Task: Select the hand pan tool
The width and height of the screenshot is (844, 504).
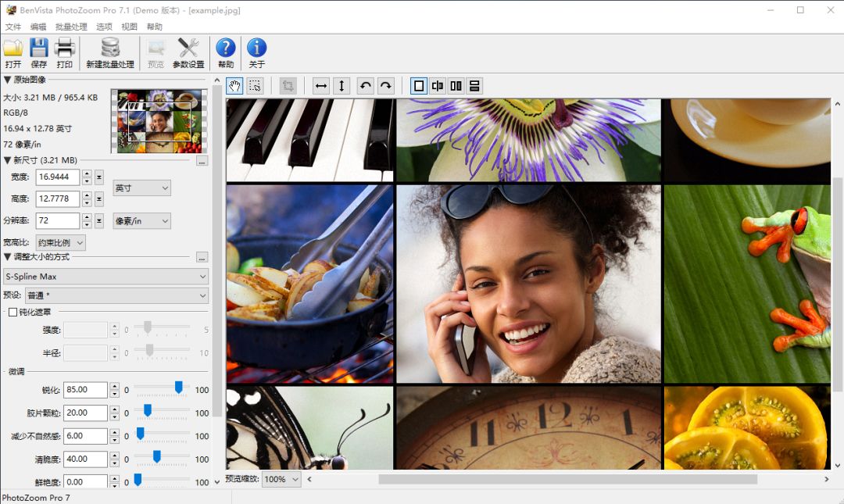Action: [x=234, y=86]
